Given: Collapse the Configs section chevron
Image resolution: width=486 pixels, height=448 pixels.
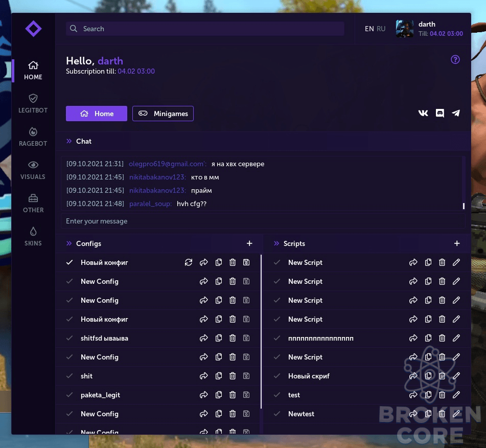Looking at the screenshot, I should [69, 243].
